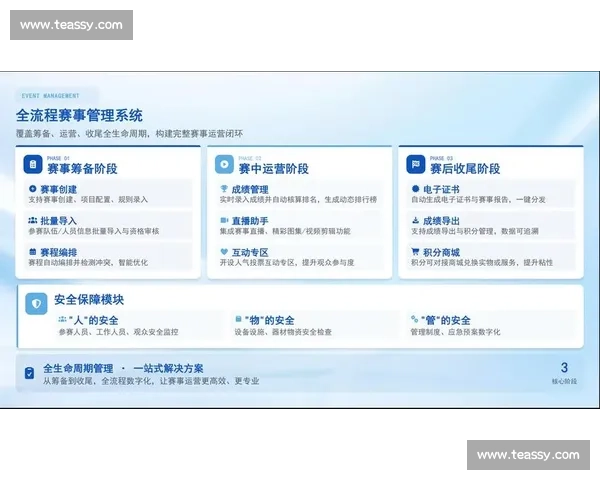Viewport: 600px width, 480px height.
Task: Click the badge icon next to 电子证书
Action: point(416,189)
